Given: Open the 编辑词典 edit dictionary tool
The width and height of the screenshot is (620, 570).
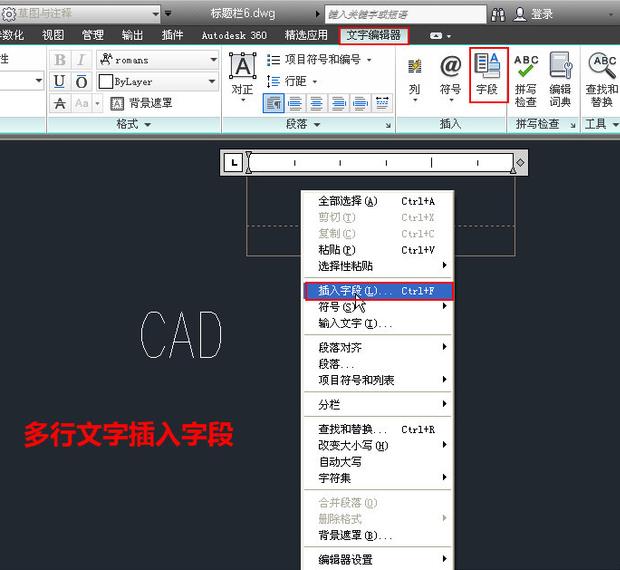Looking at the screenshot, I should click(560, 81).
